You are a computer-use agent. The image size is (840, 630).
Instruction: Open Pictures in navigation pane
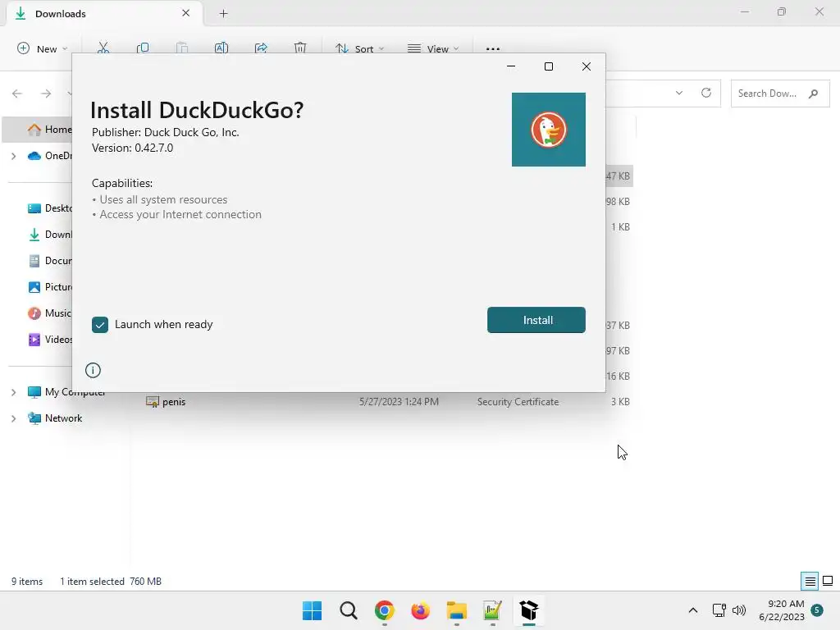[x=50, y=286]
